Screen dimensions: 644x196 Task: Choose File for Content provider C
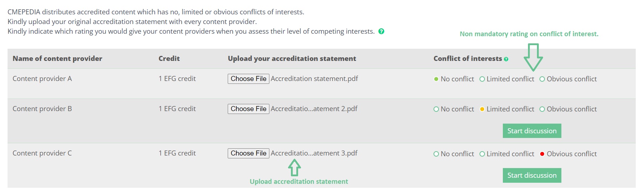click(249, 153)
